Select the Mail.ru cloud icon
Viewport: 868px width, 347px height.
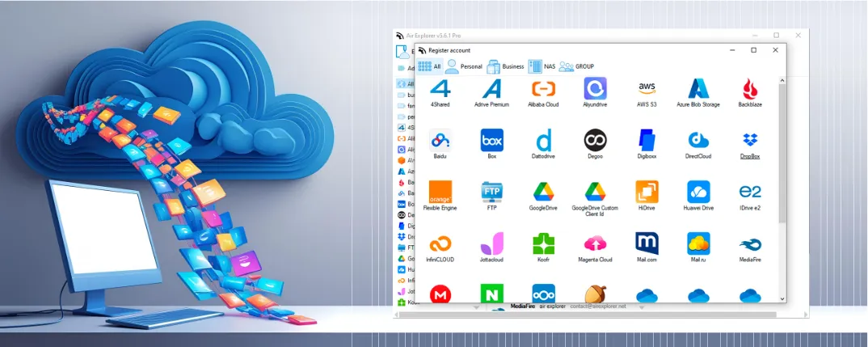click(698, 243)
